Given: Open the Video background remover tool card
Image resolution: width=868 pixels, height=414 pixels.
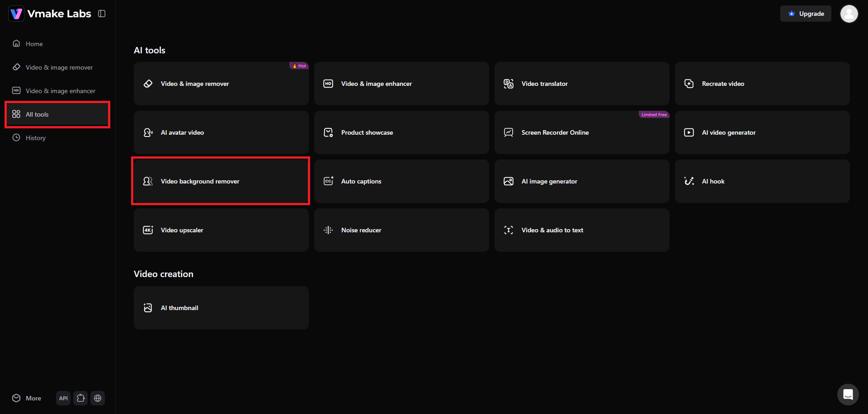Looking at the screenshot, I should tap(221, 181).
